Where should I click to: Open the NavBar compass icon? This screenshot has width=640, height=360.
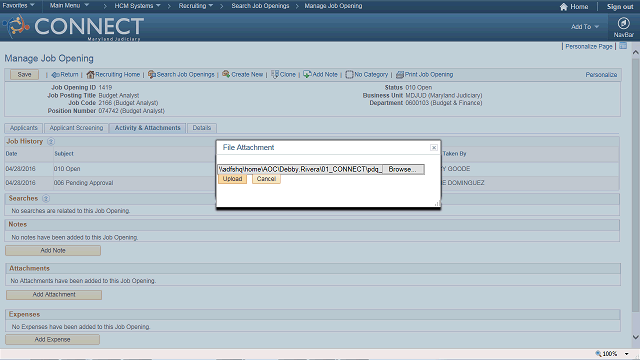tap(623, 23)
